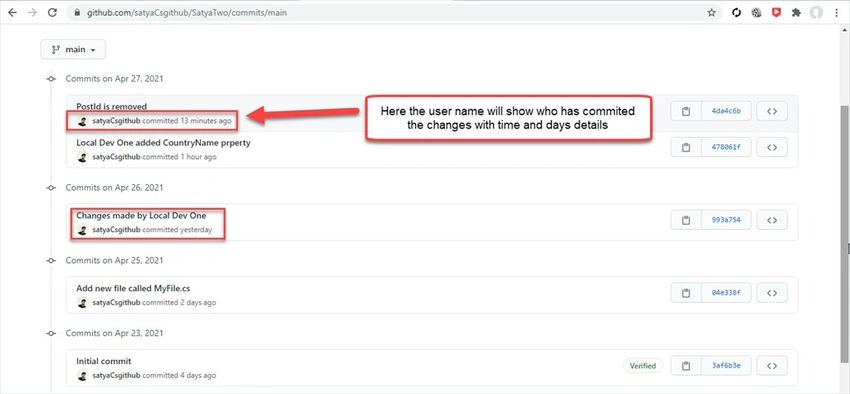
Task: Open the 'PostId is removed' commit
Action: click(x=111, y=106)
